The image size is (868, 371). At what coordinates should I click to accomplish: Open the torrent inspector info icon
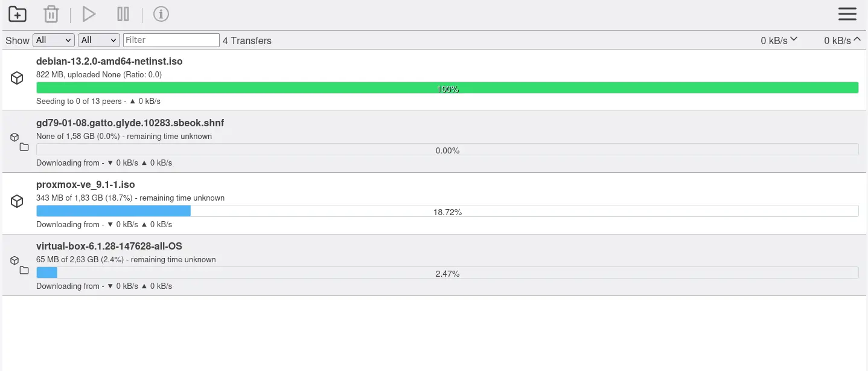click(161, 14)
